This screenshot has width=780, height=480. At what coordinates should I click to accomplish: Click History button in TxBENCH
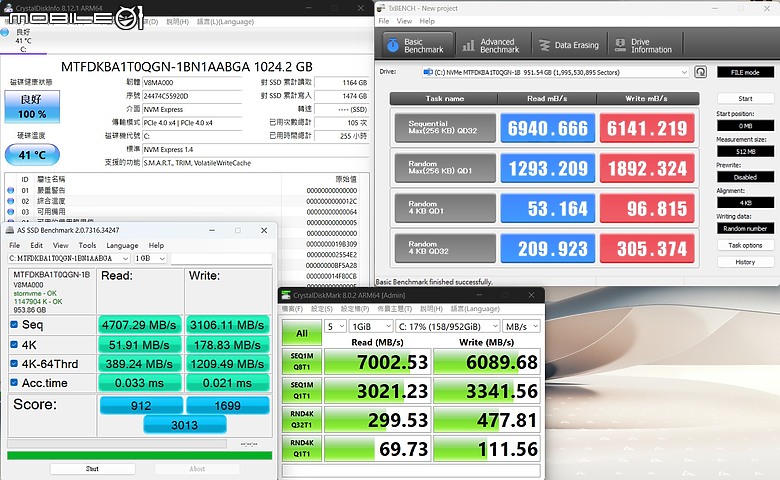coord(745,262)
